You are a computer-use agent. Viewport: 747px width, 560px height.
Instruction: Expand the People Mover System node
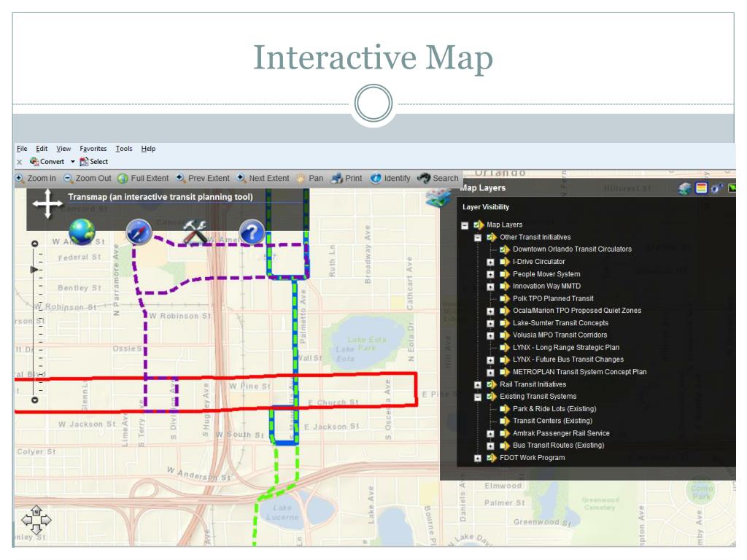pyautogui.click(x=490, y=274)
